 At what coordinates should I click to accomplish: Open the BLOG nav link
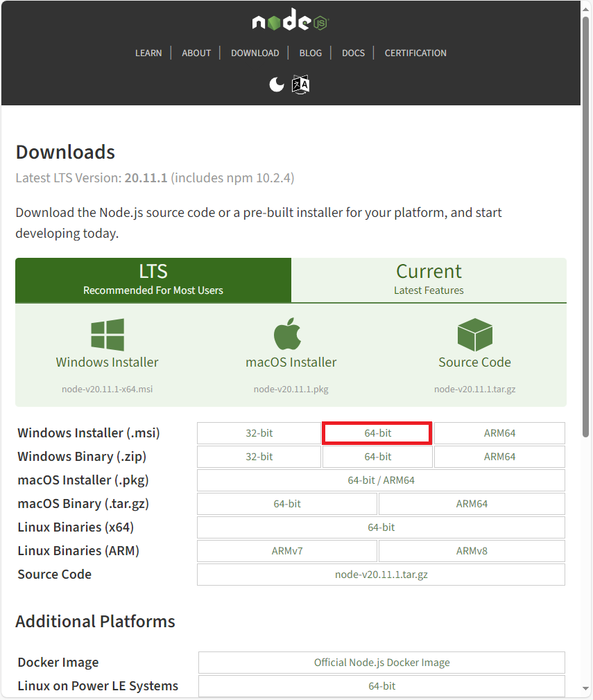click(x=311, y=53)
